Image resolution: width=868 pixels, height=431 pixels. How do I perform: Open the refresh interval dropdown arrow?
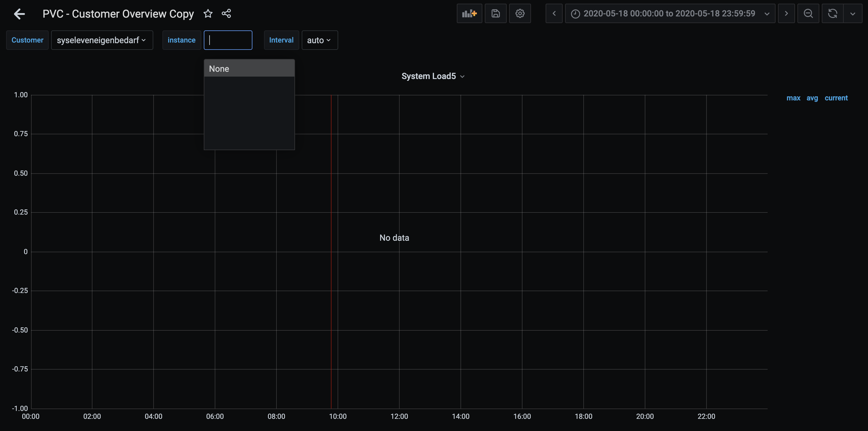pos(852,14)
